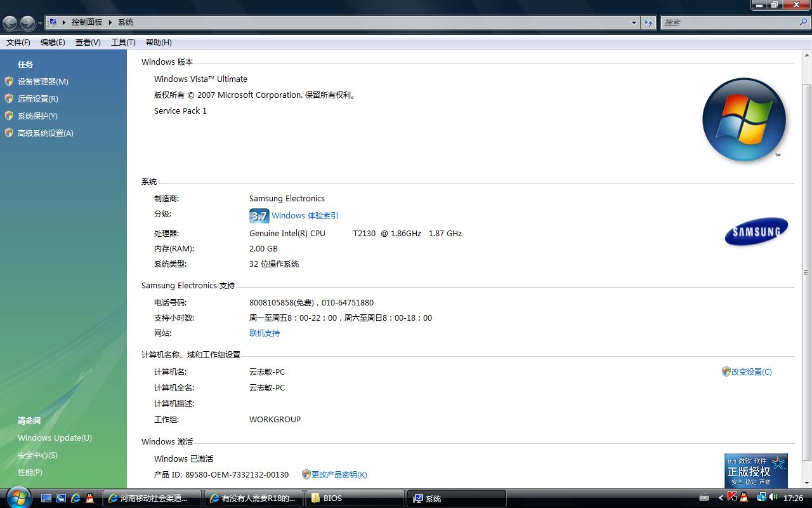812x508 pixels.
Task: Expand the recent pages dropdown arrow
Action: point(40,23)
